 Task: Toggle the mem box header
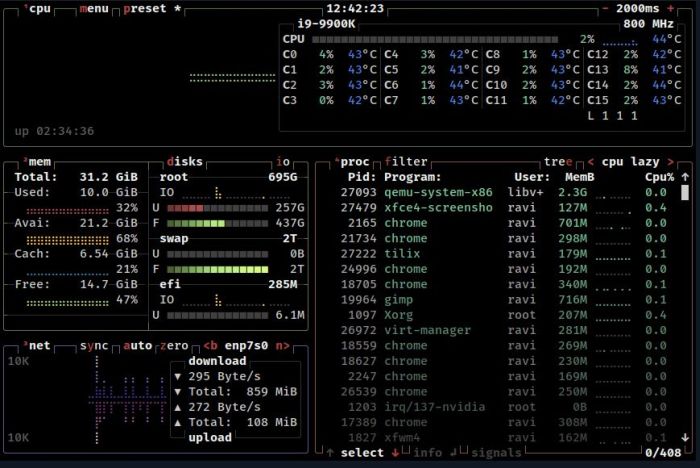click(x=39, y=162)
